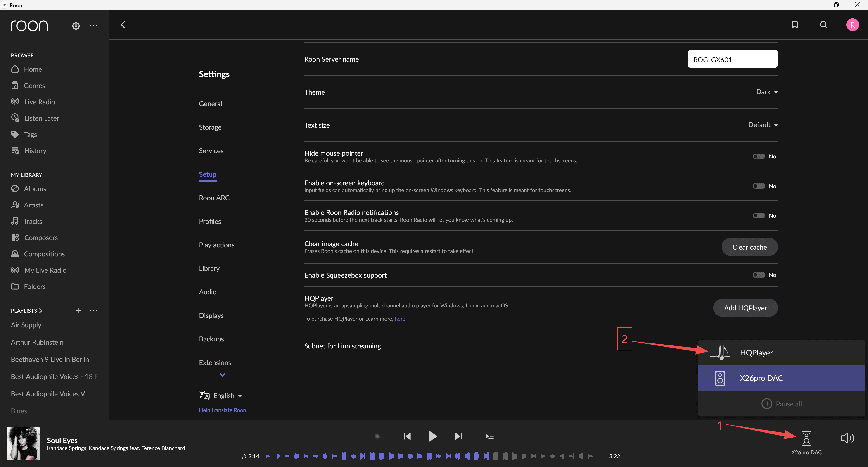Open the General settings tab
Screen dimensions: 868x467
coord(210,104)
